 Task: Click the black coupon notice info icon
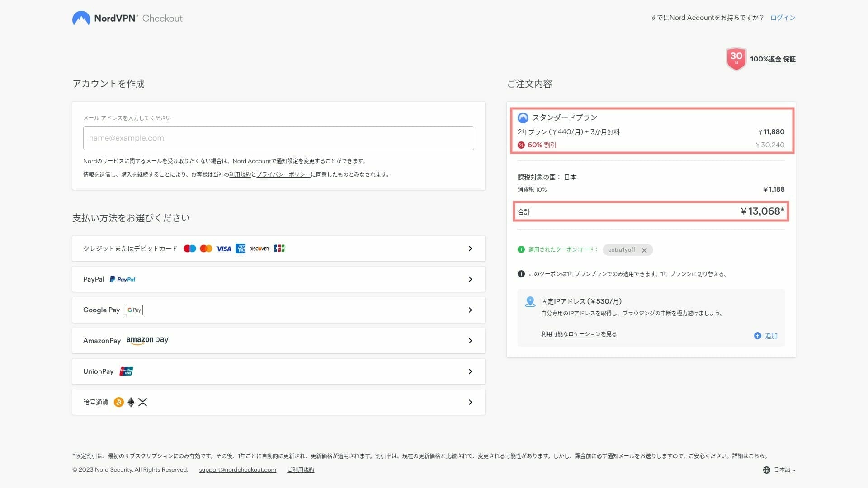pyautogui.click(x=521, y=274)
